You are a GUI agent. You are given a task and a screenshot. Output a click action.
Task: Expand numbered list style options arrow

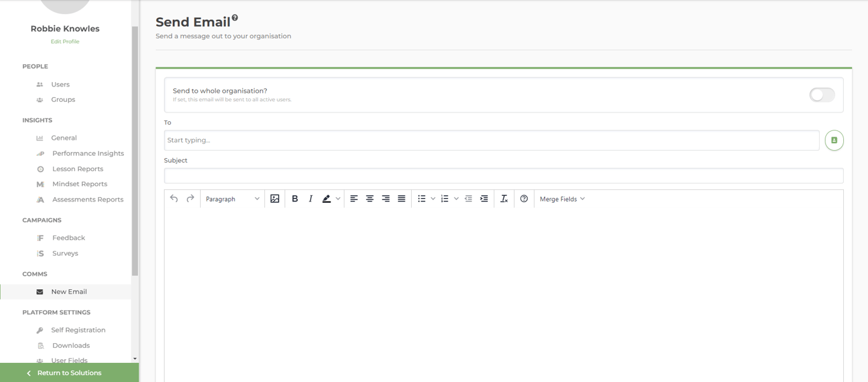click(x=456, y=199)
